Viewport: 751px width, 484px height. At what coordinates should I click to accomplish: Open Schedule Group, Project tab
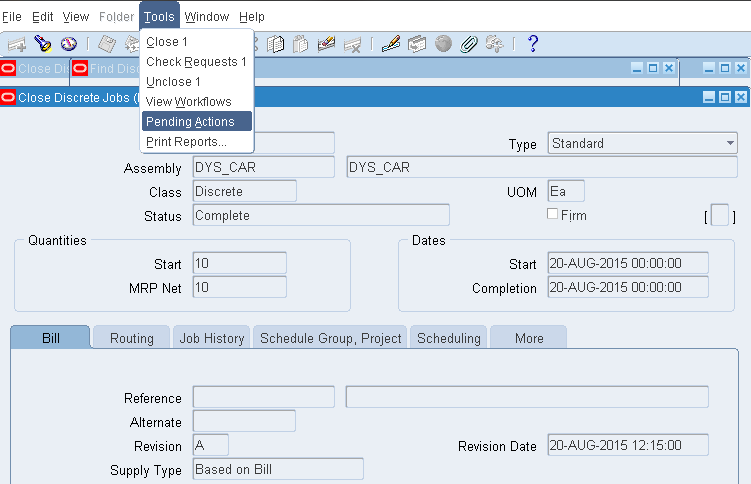point(330,338)
